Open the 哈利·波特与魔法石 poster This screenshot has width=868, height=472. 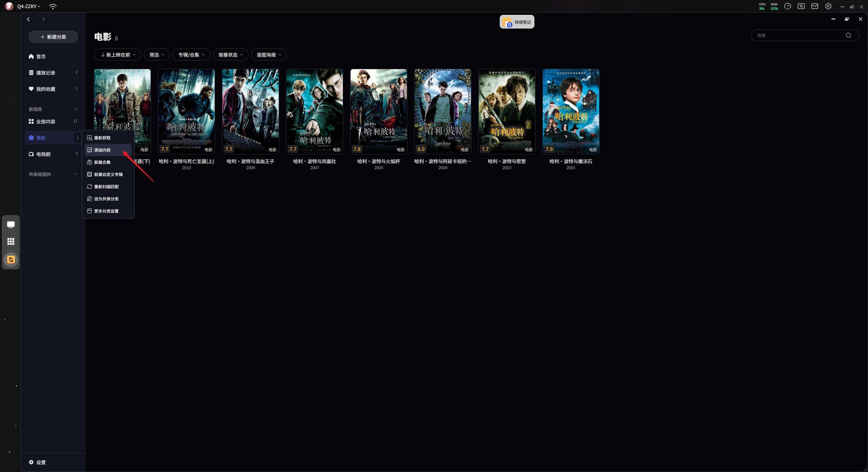click(x=571, y=112)
